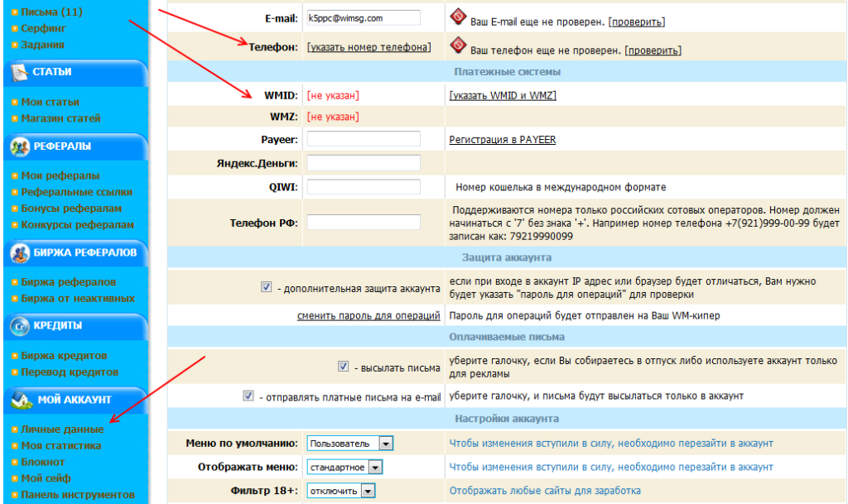This screenshot has height=504, width=848.
Task: Click the СТАТЬИ section header
Action: pyautogui.click(x=75, y=72)
